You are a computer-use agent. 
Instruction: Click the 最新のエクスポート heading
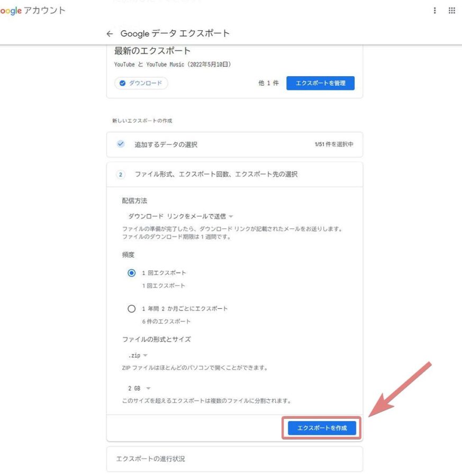pyautogui.click(x=152, y=51)
